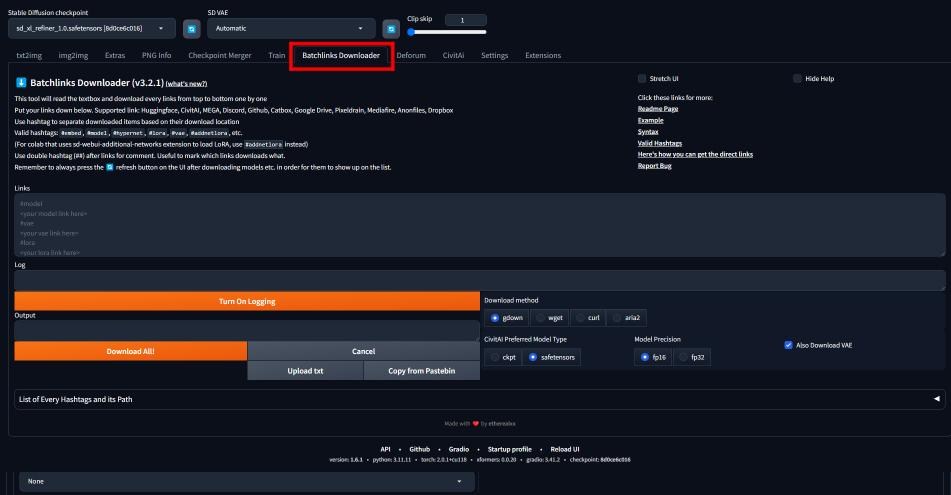Image resolution: width=951 pixels, height=495 pixels.
Task: Open the SD VAE Automatic dropdown
Action: click(x=291, y=28)
